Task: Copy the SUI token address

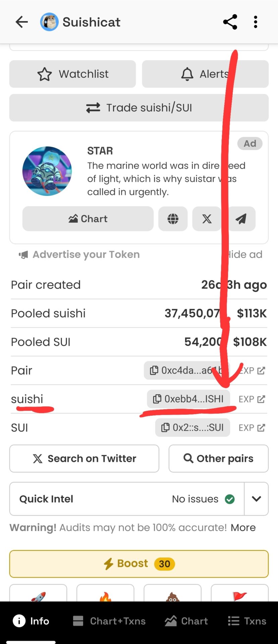Action: point(192,428)
